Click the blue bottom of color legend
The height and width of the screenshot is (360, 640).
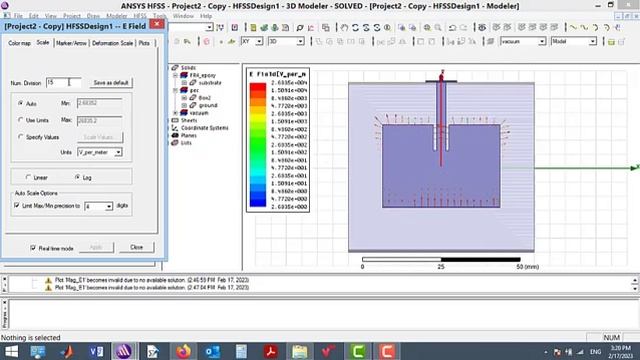pyautogui.click(x=258, y=203)
